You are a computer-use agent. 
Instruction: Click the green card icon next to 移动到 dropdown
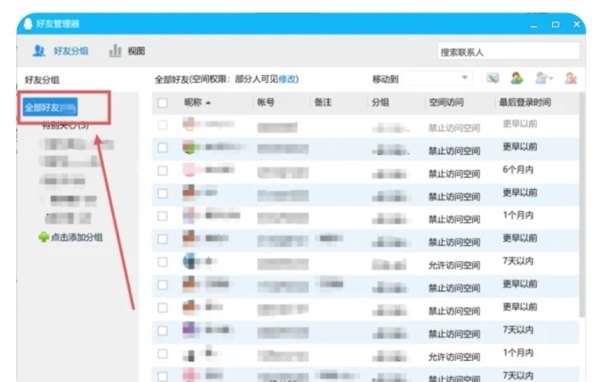coord(493,78)
